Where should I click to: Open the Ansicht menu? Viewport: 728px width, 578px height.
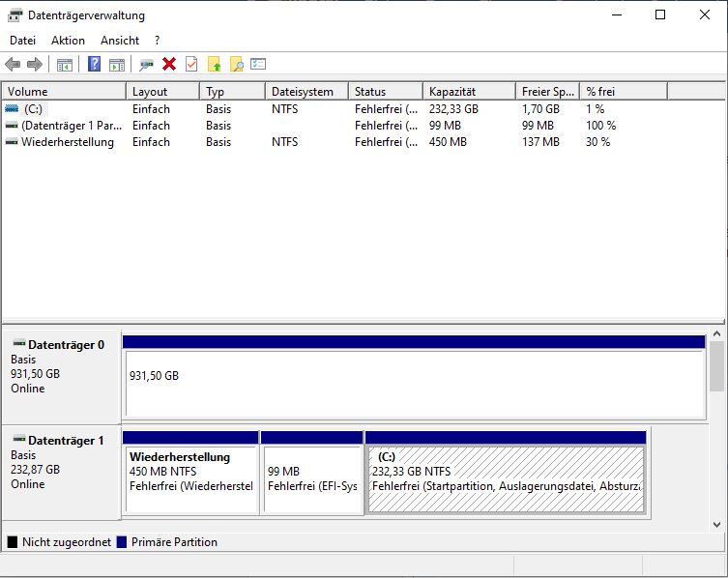pos(120,41)
